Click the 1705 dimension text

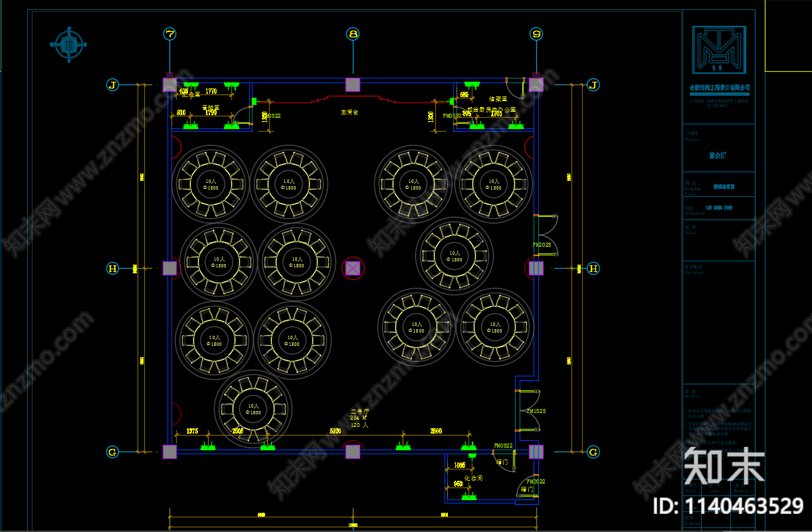tap(496, 113)
